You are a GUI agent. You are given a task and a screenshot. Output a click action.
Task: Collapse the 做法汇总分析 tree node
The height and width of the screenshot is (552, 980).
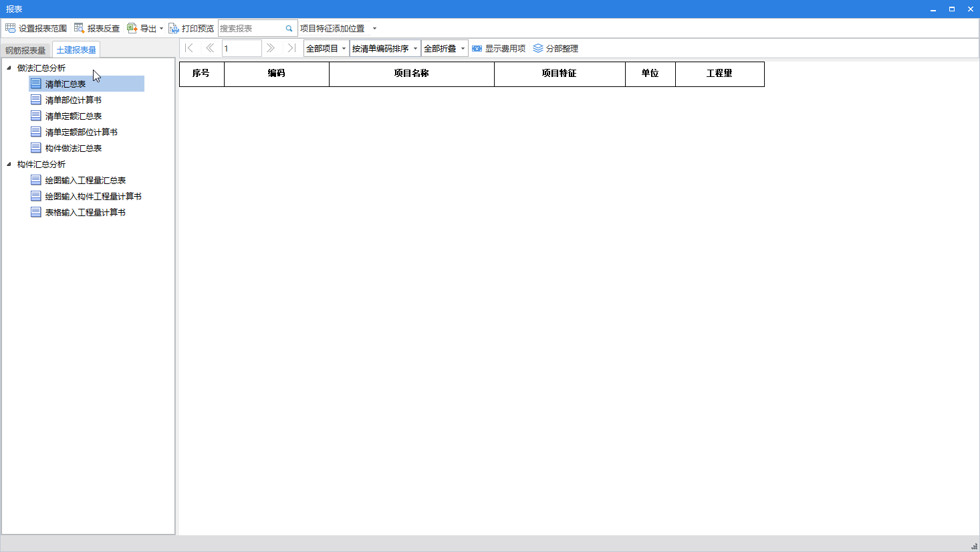coord(9,68)
